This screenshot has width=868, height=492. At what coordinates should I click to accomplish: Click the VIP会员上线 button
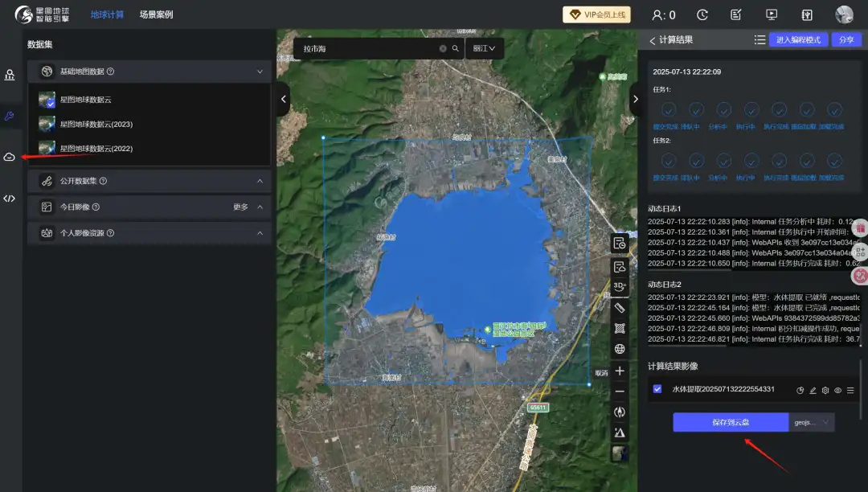coord(596,14)
